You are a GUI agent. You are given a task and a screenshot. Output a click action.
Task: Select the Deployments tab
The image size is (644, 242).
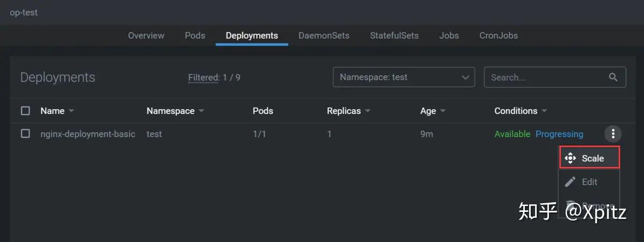coord(252,35)
